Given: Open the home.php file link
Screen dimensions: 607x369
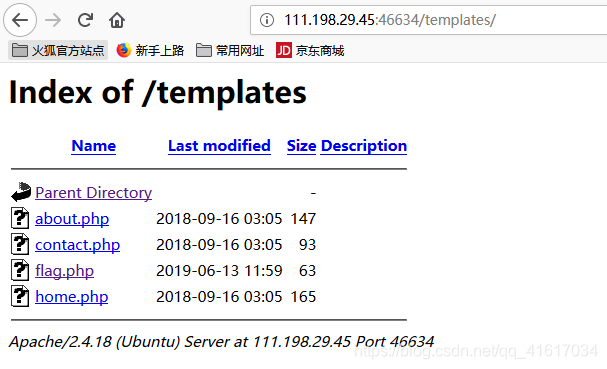Looking at the screenshot, I should coord(72,297).
